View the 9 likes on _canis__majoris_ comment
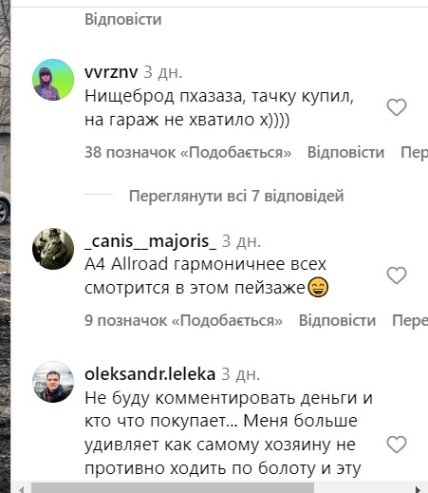This screenshot has width=428, height=493. tap(183, 320)
